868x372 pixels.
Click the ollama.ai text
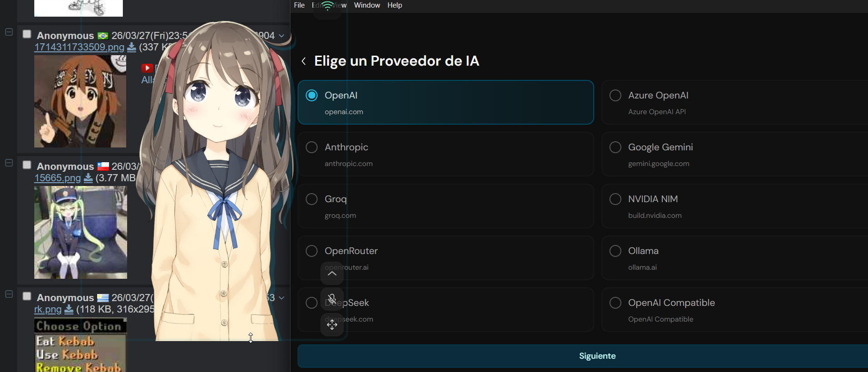tap(642, 267)
